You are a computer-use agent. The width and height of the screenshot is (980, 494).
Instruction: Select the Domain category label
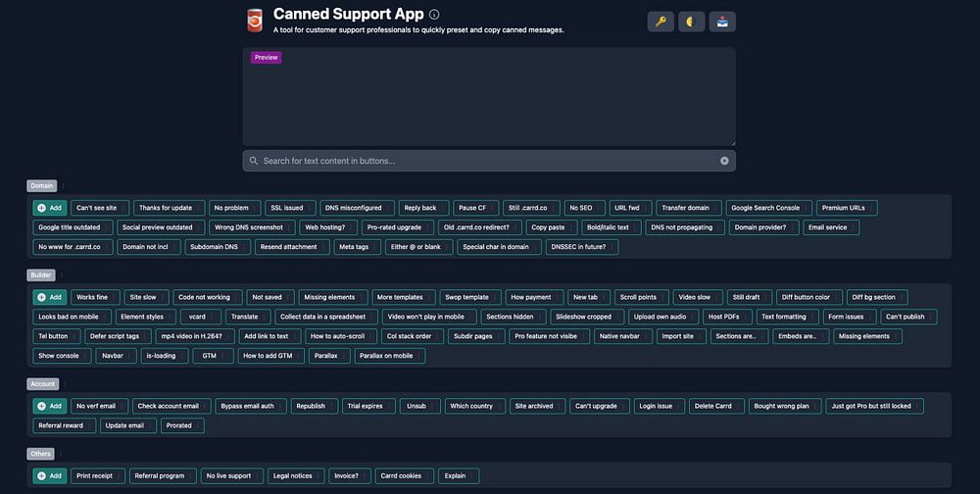[x=42, y=185]
